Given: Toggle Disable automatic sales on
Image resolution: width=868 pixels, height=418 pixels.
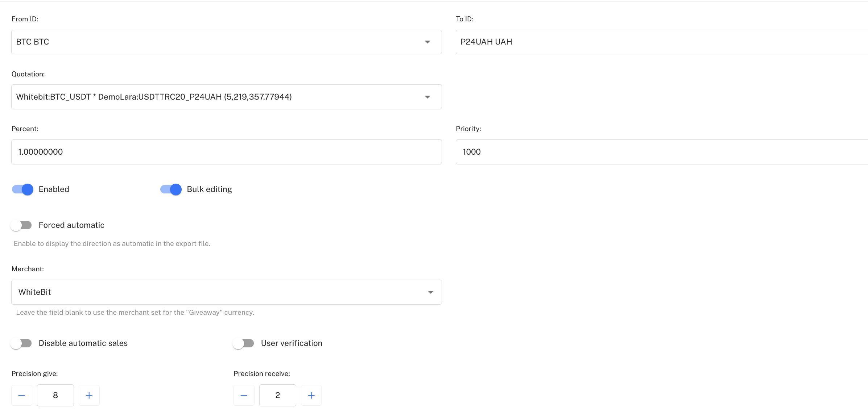Looking at the screenshot, I should pos(21,343).
